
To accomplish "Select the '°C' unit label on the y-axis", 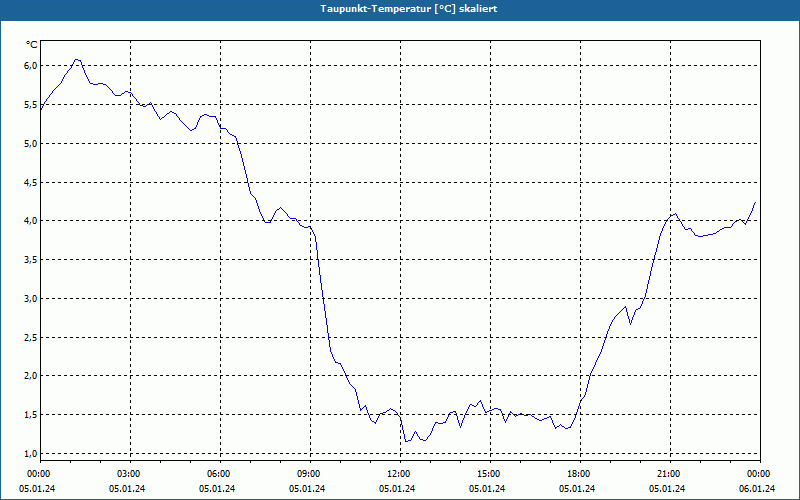I will (x=32, y=45).
